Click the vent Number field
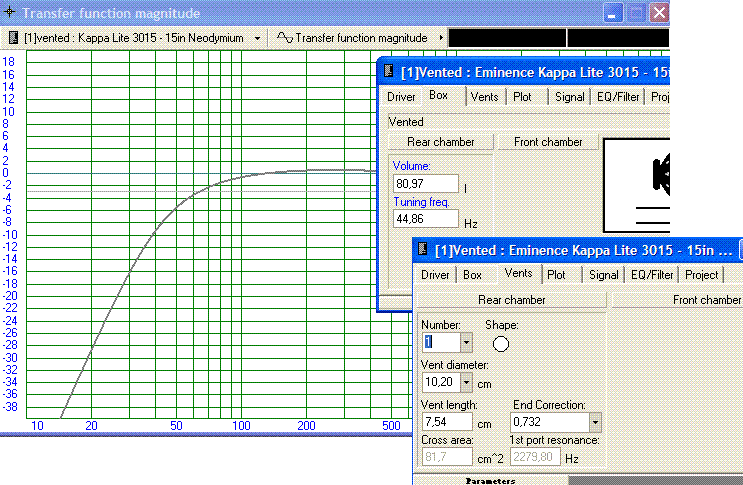Viewport: 743px width, 485px height. pyautogui.click(x=441, y=342)
